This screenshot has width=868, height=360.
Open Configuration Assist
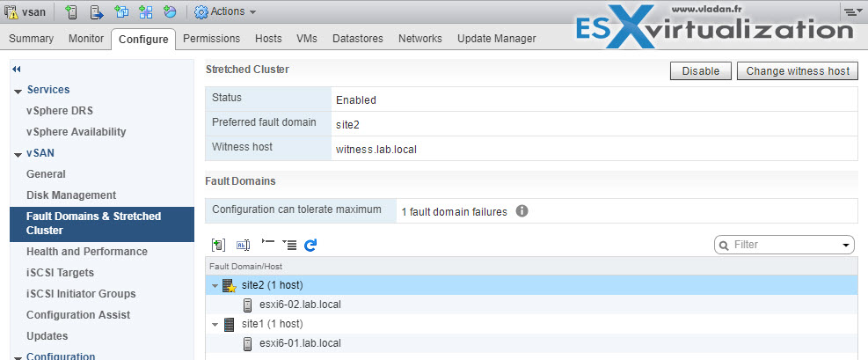(x=78, y=314)
